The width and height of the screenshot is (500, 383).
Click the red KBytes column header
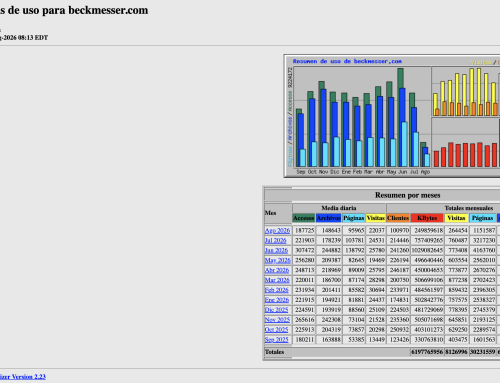coord(427,218)
